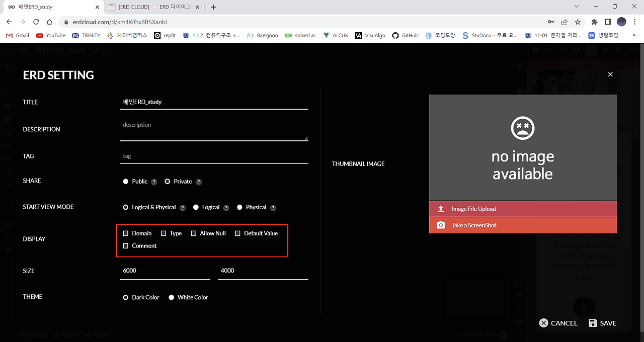The height and width of the screenshot is (342, 644).
Task: Open YouTube bookmark
Action: [x=51, y=35]
